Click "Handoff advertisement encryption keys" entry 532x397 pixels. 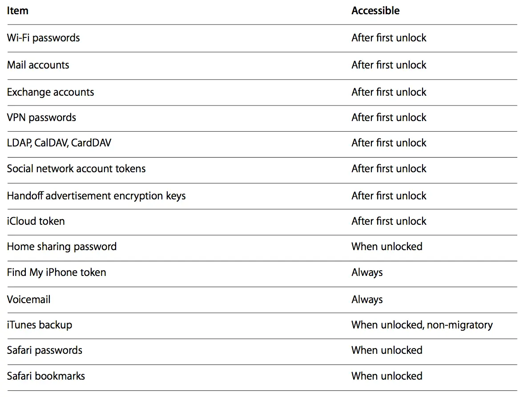coord(97,196)
